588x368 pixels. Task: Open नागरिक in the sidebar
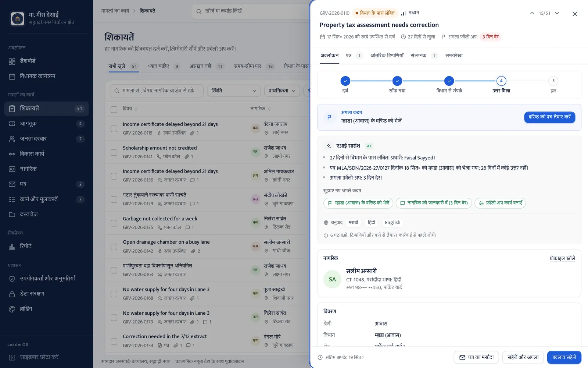tap(46, 169)
